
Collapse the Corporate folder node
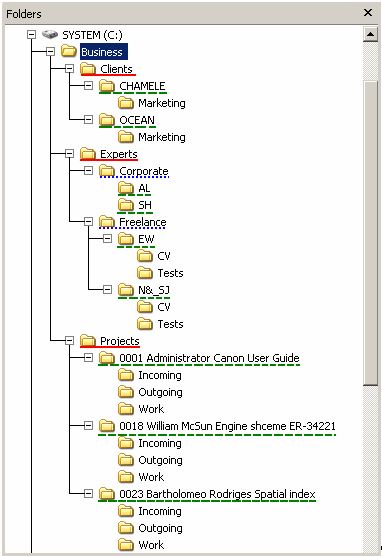click(88, 171)
